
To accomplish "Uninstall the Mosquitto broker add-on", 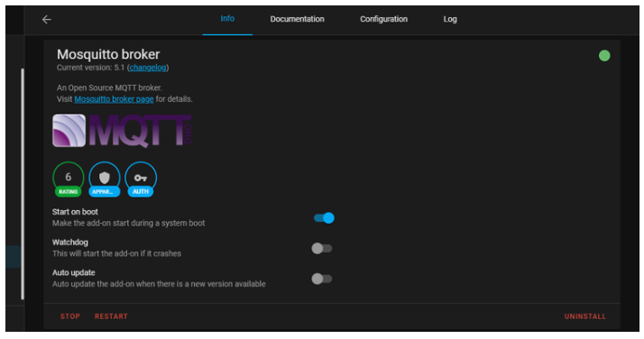I will click(x=584, y=316).
